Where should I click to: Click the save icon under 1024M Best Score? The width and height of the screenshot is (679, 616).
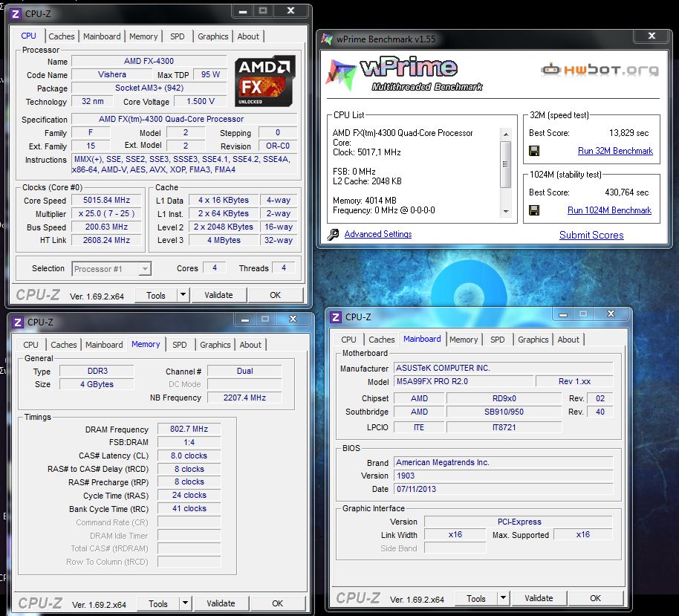click(x=534, y=210)
